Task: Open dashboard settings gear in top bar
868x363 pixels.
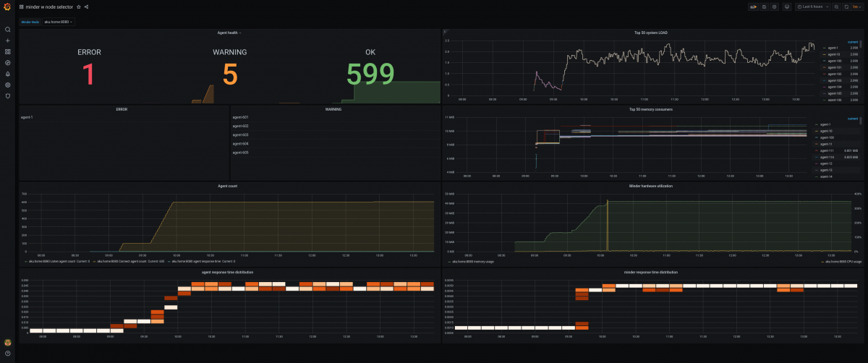Action: [x=775, y=7]
